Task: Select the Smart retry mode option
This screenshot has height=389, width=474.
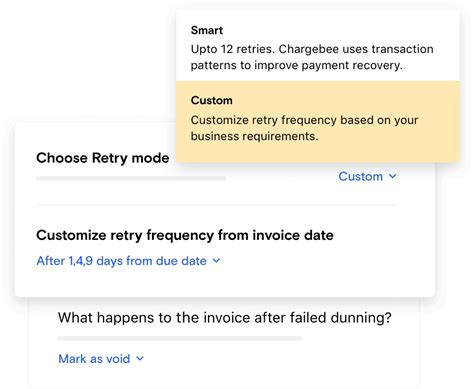Action: point(318,45)
